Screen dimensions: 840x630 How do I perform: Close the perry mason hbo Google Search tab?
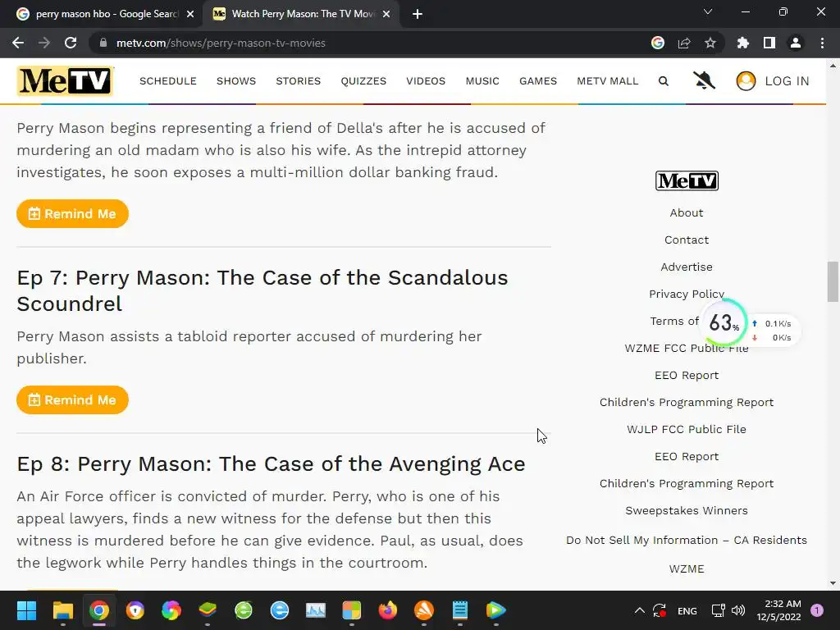point(190,14)
